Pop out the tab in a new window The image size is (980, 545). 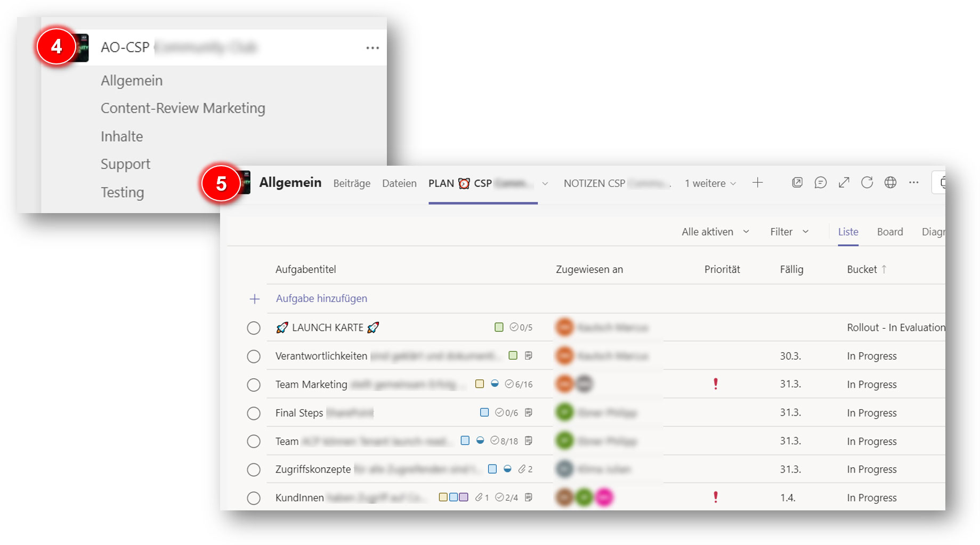click(797, 183)
